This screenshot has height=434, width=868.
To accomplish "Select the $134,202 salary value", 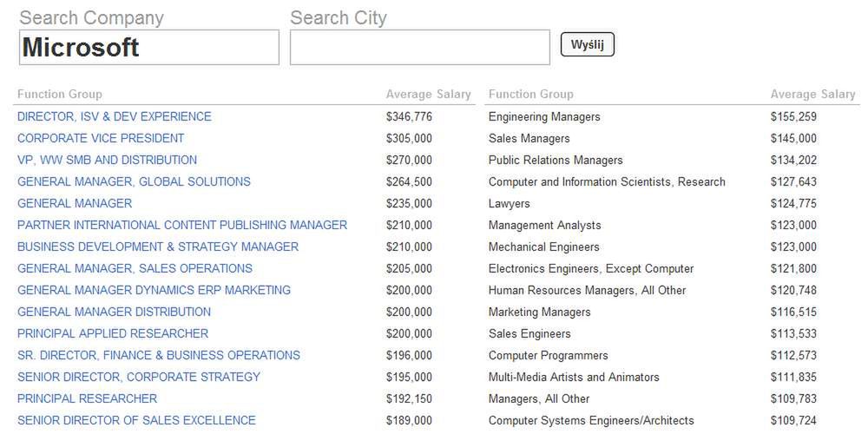I will tap(793, 160).
